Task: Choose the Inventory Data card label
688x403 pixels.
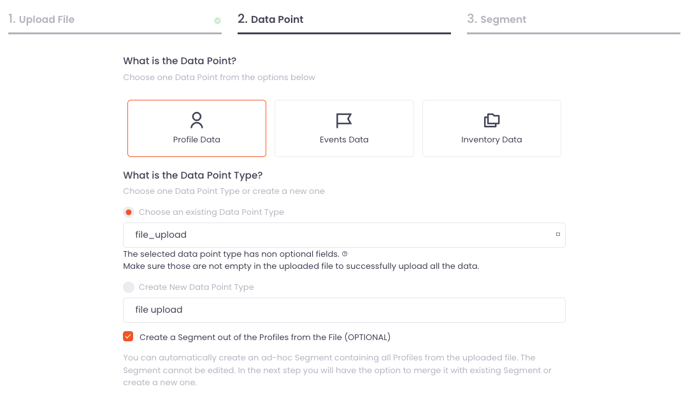Action: (x=491, y=140)
